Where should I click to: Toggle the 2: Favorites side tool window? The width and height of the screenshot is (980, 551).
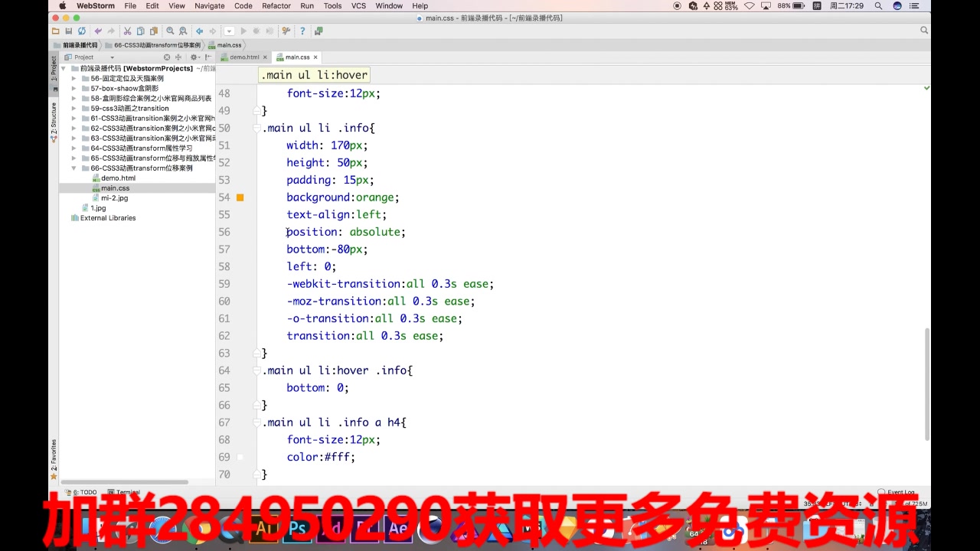point(54,458)
